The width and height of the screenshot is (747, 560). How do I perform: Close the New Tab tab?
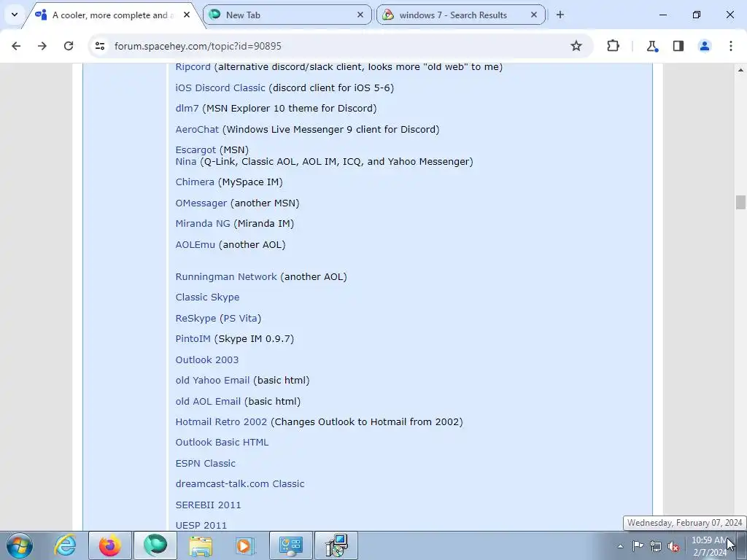click(360, 15)
